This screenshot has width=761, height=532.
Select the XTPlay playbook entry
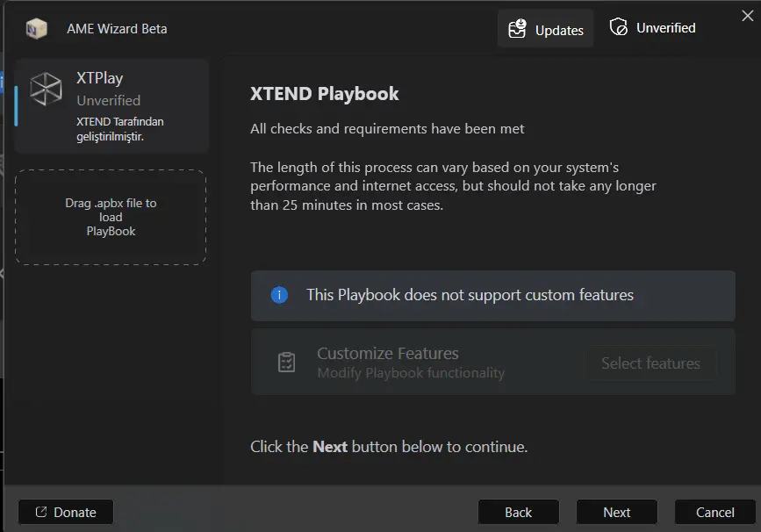(x=111, y=106)
